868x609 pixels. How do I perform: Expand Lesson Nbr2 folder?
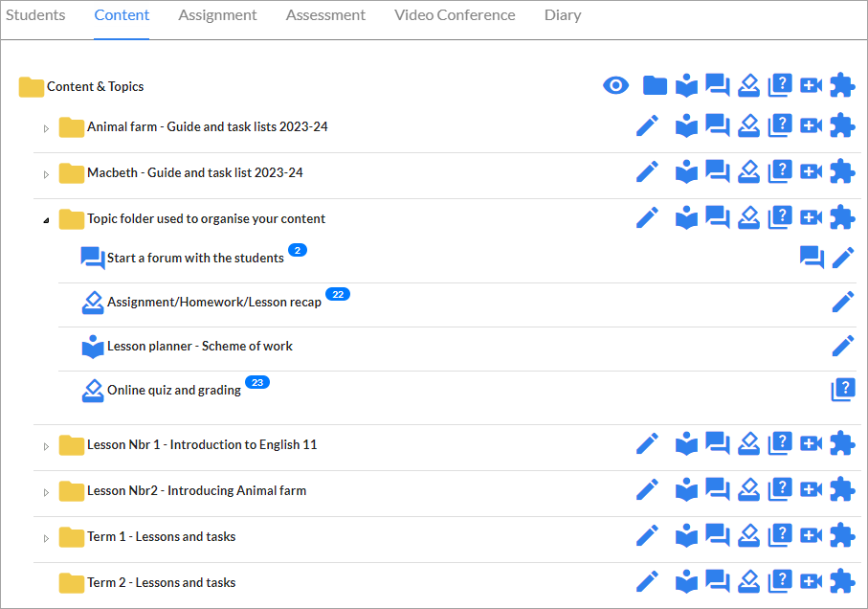47,492
